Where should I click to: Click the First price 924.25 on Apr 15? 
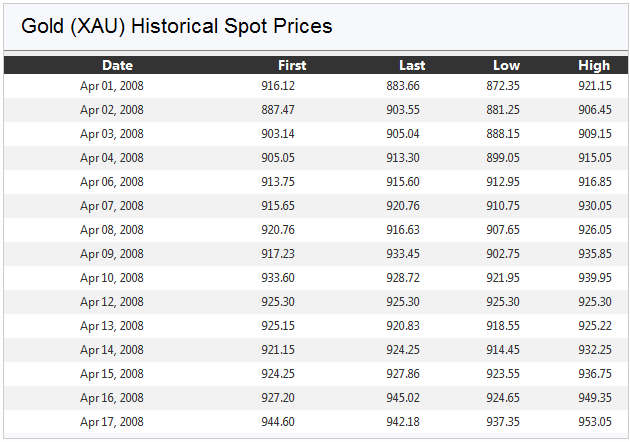tap(278, 374)
